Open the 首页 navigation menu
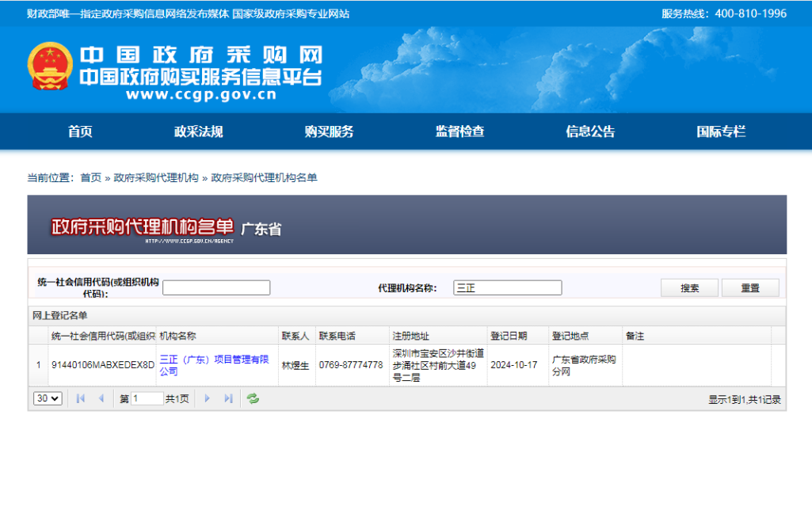 (80, 131)
